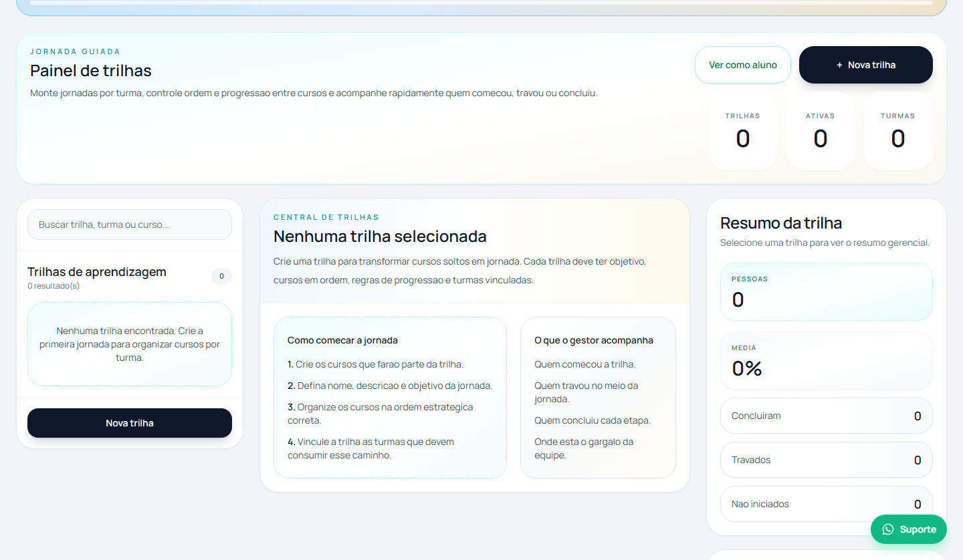Click the Onde esta o gargalo line
963x560 pixels.
pos(584,448)
